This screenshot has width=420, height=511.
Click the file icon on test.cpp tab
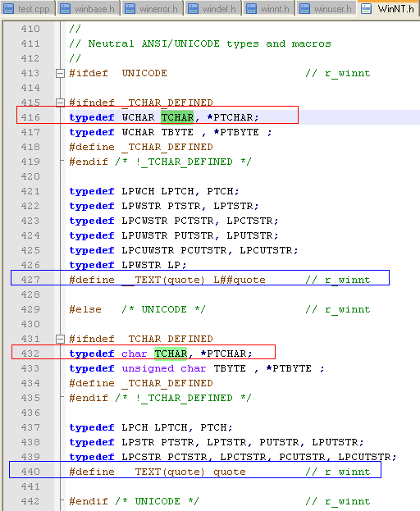pyautogui.click(x=8, y=8)
